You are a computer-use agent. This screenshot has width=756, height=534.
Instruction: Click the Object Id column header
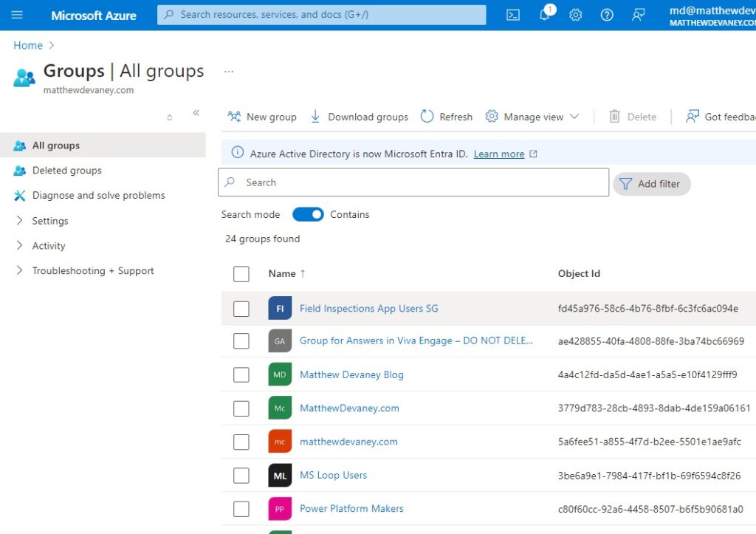point(579,273)
